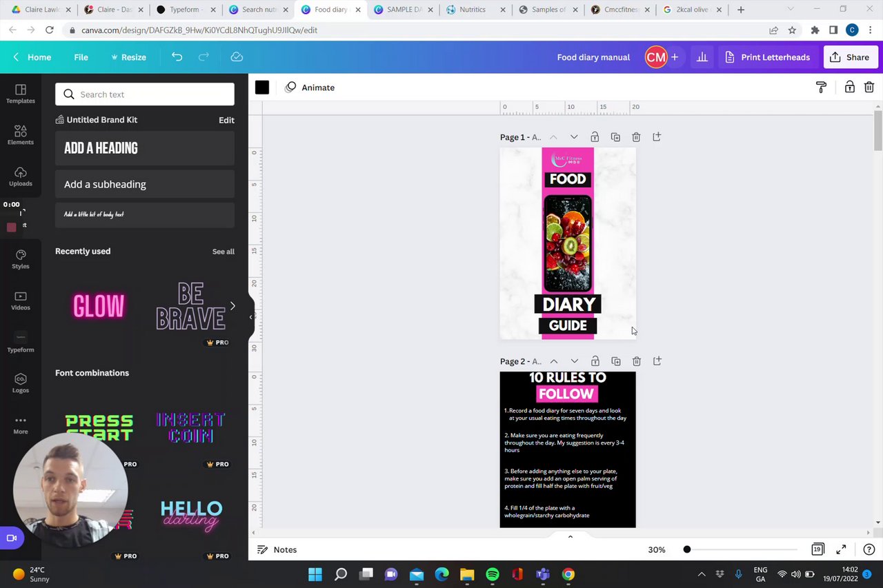Adjust the zoom slider handle
Screen dimensions: 883x588
tap(687, 549)
